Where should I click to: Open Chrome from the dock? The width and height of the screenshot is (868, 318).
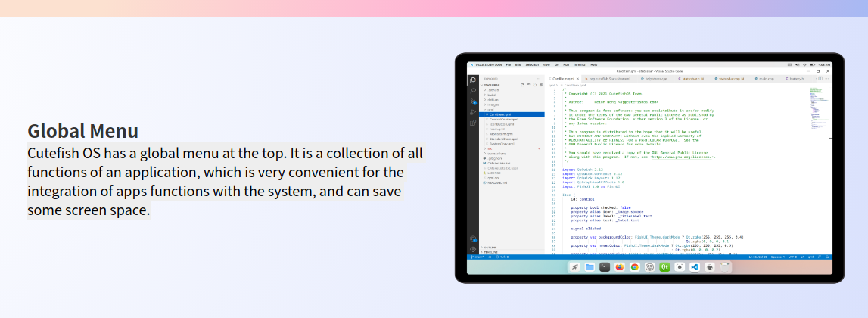pos(634,267)
